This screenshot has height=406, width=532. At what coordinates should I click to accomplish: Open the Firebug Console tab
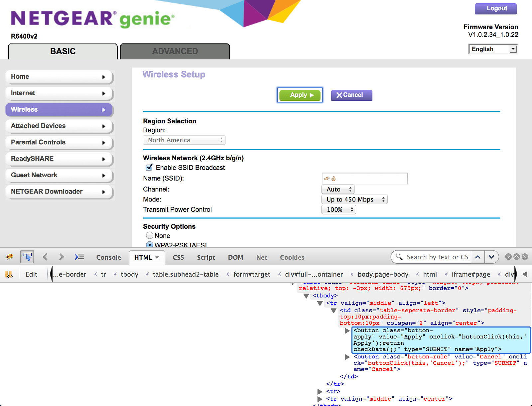pos(108,257)
